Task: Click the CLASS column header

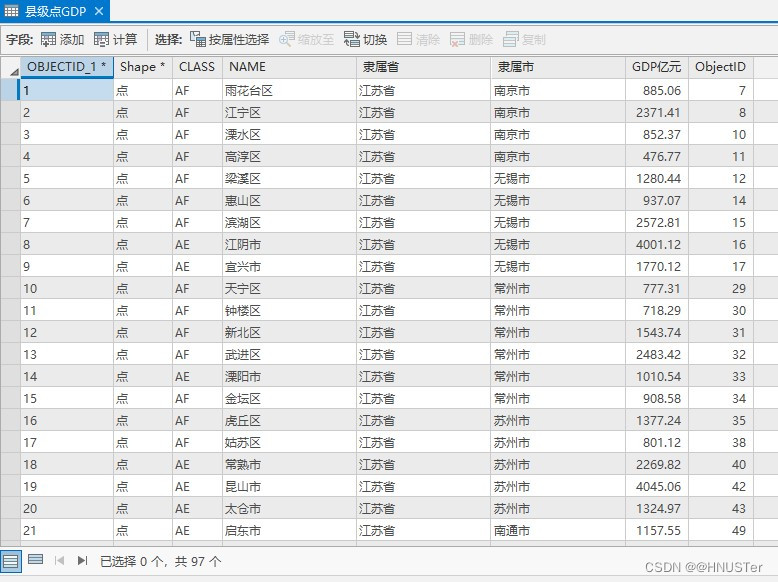Action: click(197, 67)
